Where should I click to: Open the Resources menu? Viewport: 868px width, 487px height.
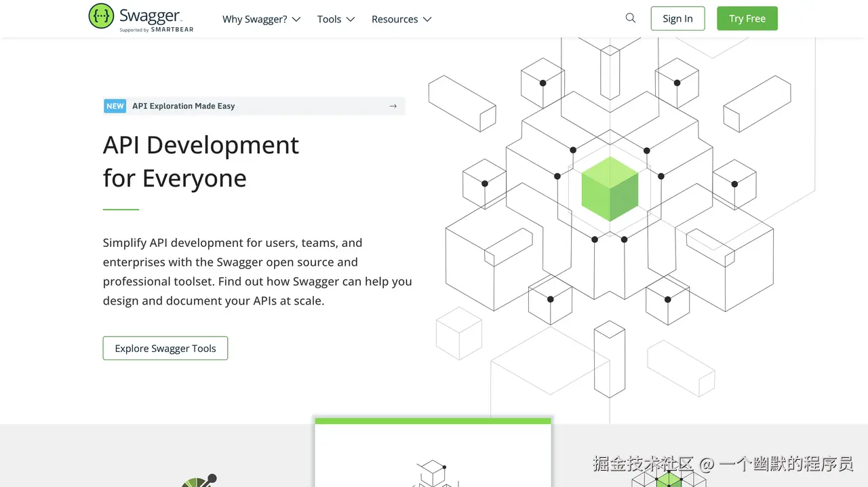[x=401, y=19]
